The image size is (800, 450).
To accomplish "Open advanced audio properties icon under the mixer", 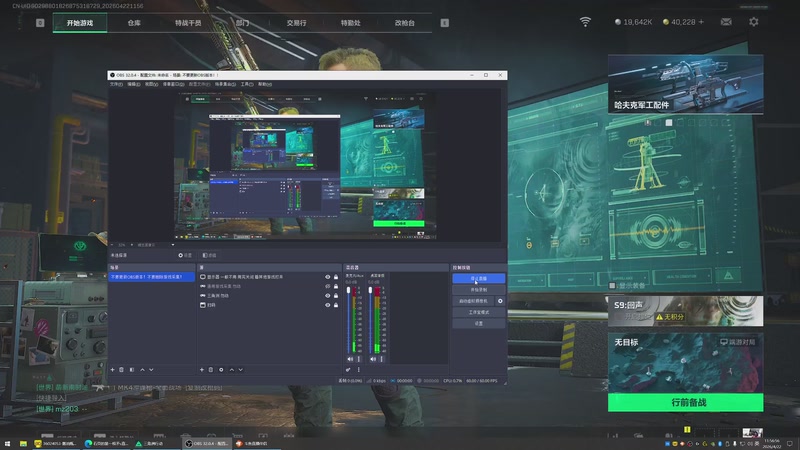I will (348, 369).
